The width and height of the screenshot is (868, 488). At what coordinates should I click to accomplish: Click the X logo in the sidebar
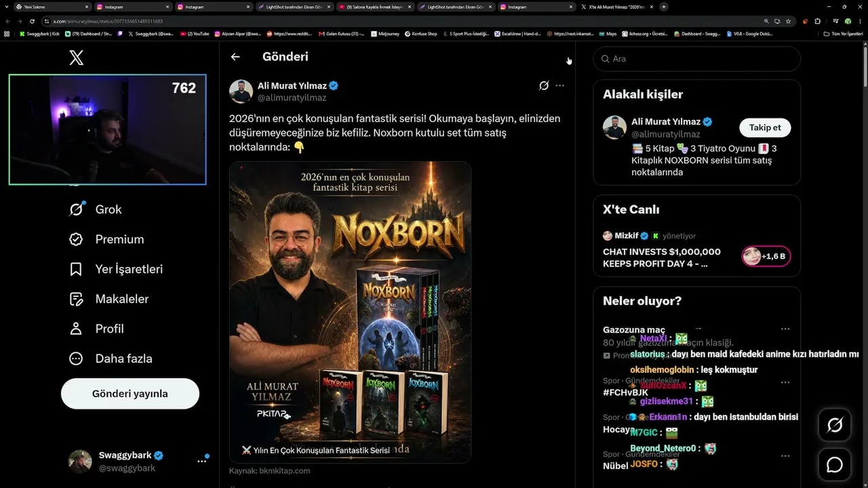(x=77, y=58)
